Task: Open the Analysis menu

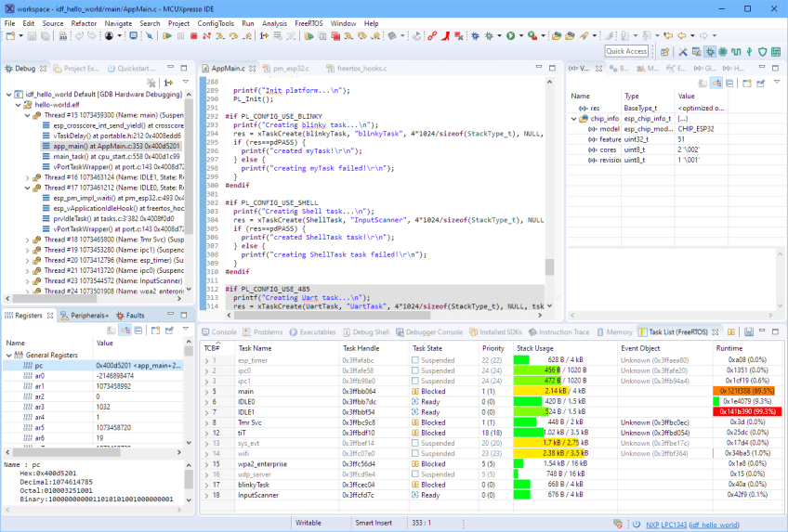Action: pyautogui.click(x=274, y=23)
